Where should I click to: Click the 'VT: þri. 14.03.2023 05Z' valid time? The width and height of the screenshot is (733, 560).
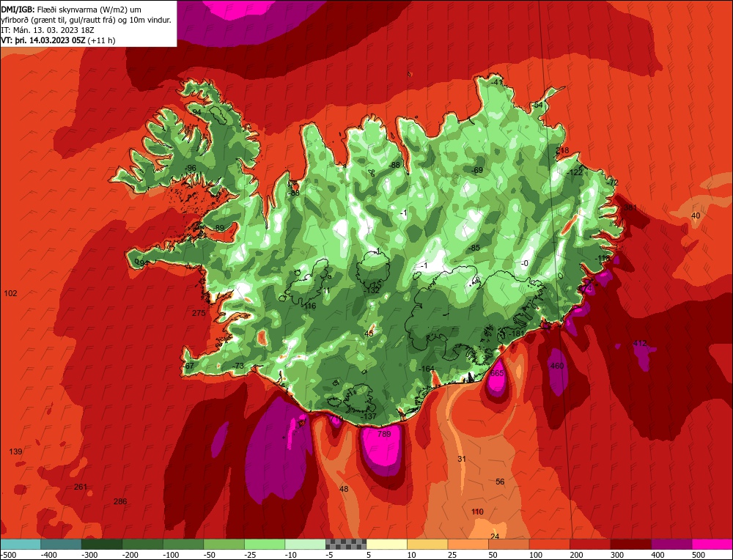[x=43, y=40]
